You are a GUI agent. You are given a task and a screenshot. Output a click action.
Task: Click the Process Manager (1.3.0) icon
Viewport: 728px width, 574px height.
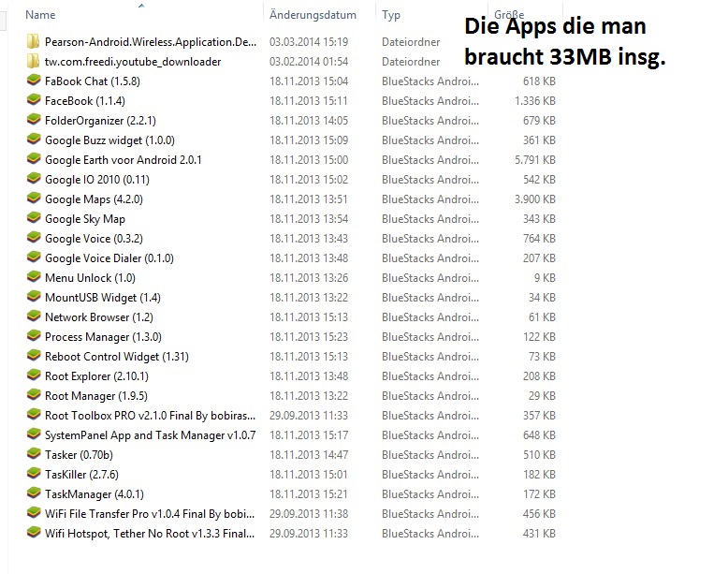click(34, 336)
